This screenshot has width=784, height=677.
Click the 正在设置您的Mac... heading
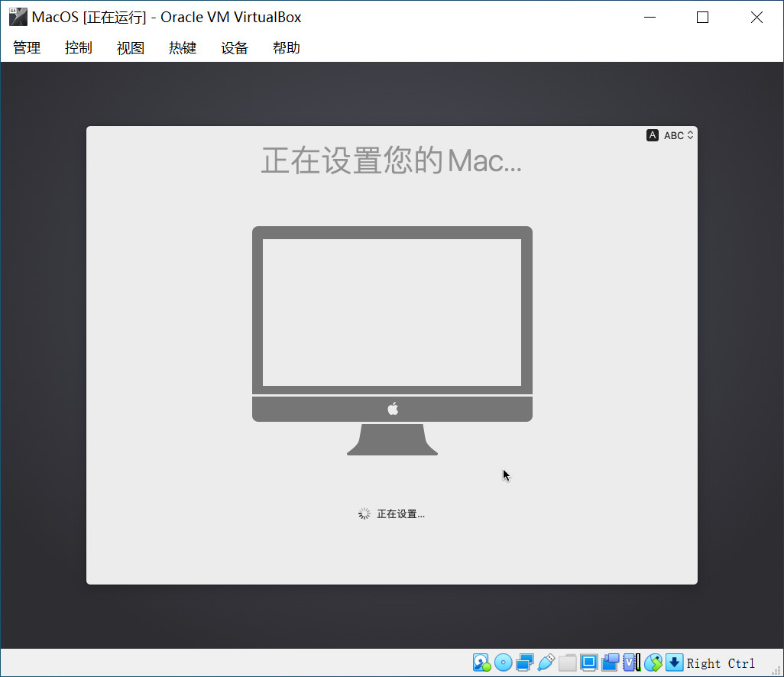[x=391, y=160]
